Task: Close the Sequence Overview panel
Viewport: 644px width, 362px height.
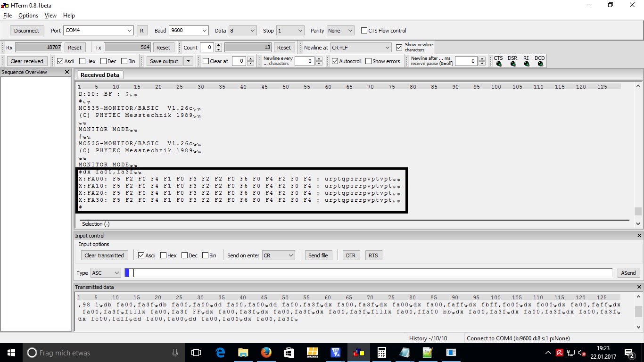Action: tap(66, 72)
